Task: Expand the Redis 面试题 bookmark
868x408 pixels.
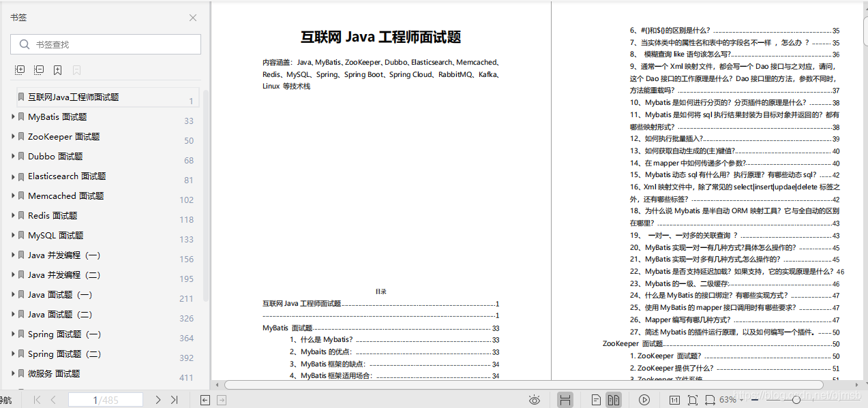Action: [13, 215]
